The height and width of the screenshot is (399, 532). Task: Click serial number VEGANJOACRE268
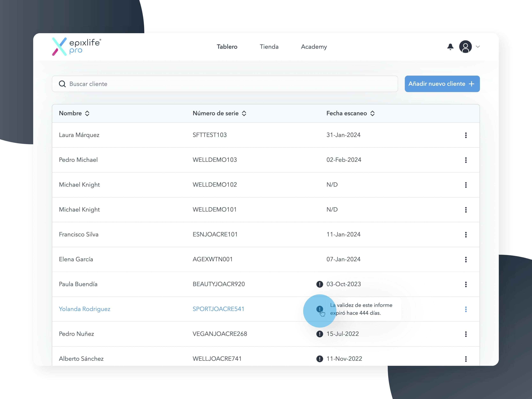pos(220,334)
